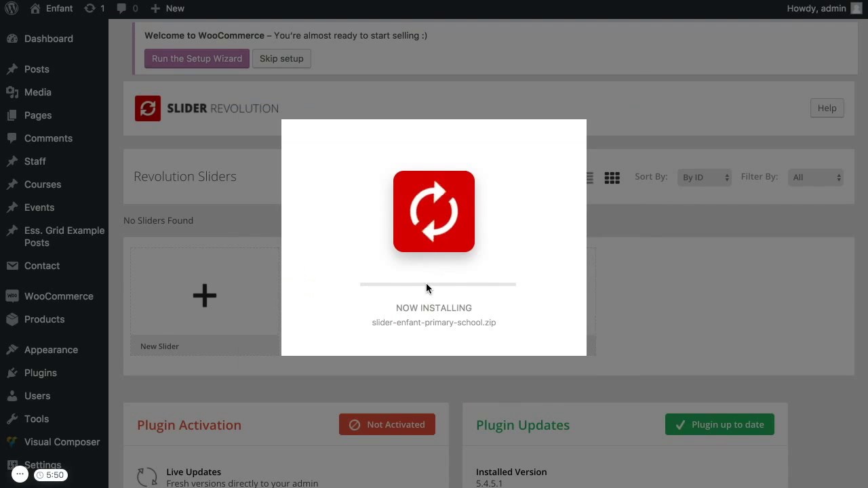The width and height of the screenshot is (868, 488).
Task: Click the No Sliders Found message
Action: pos(158,220)
